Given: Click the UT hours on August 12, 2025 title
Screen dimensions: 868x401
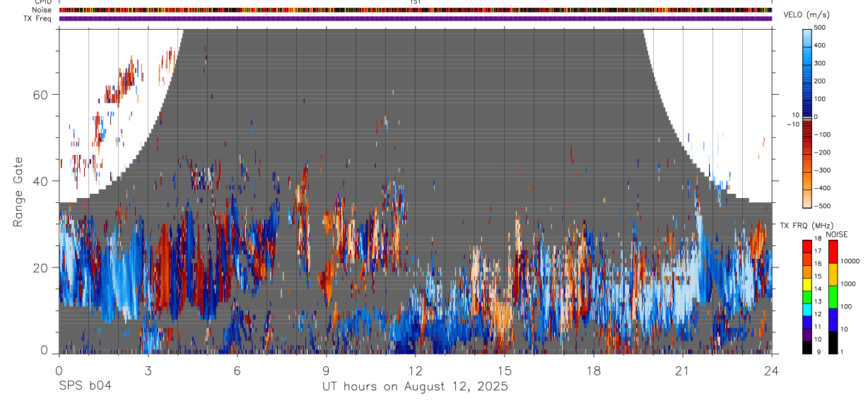Looking at the screenshot, I should coord(415,387).
